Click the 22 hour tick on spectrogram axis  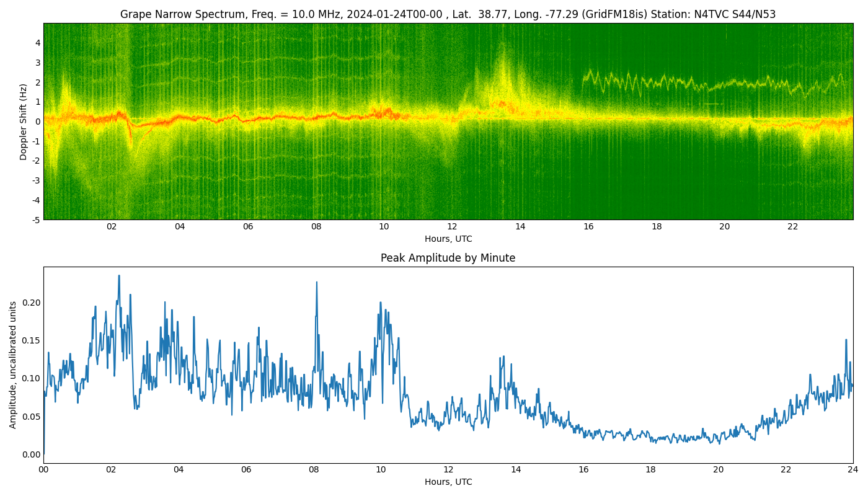tap(792, 226)
